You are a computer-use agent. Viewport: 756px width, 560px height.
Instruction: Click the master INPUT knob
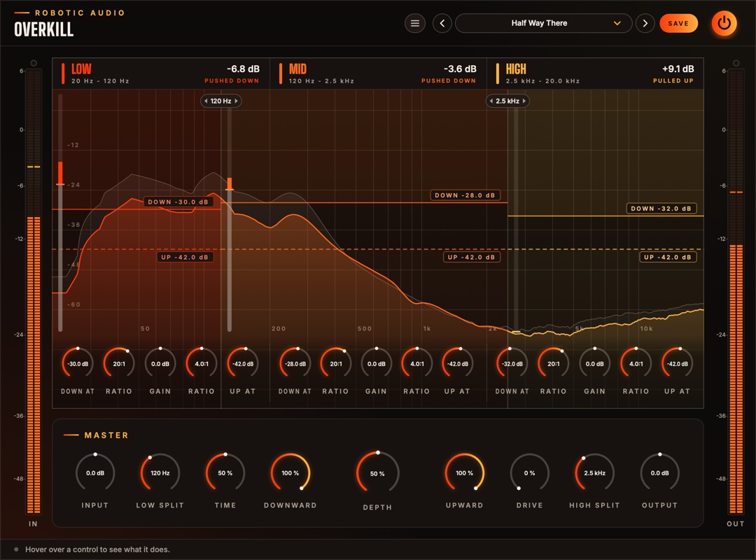[95, 472]
